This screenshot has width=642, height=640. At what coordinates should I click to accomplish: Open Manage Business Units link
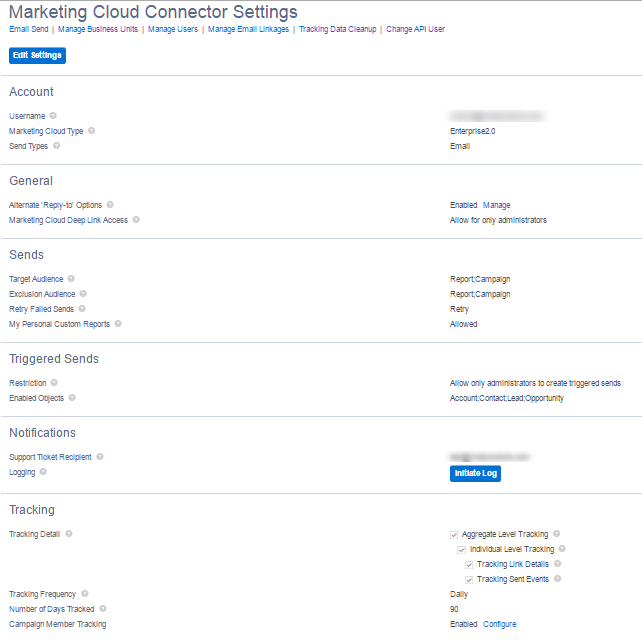pyautogui.click(x=98, y=29)
